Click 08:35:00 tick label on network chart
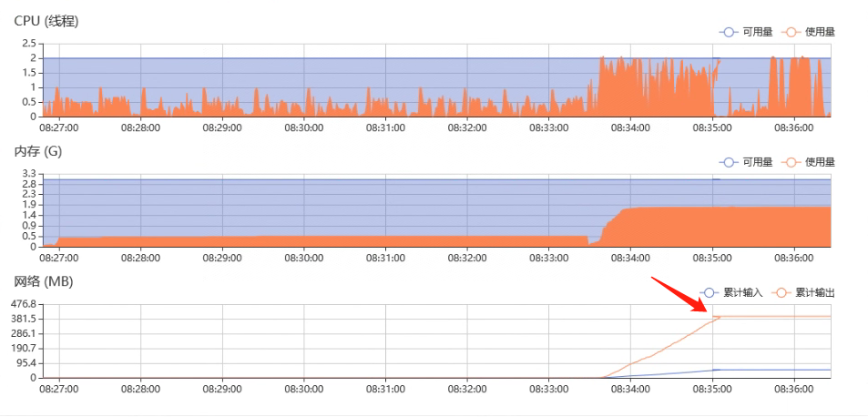 (712, 389)
